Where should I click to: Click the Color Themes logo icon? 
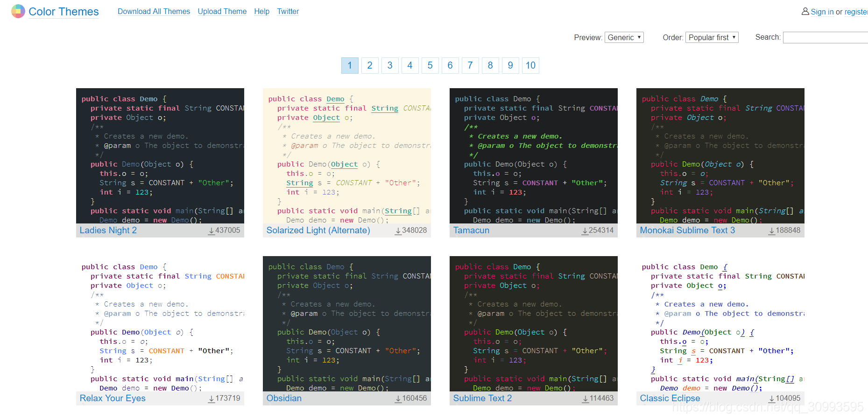[18, 11]
